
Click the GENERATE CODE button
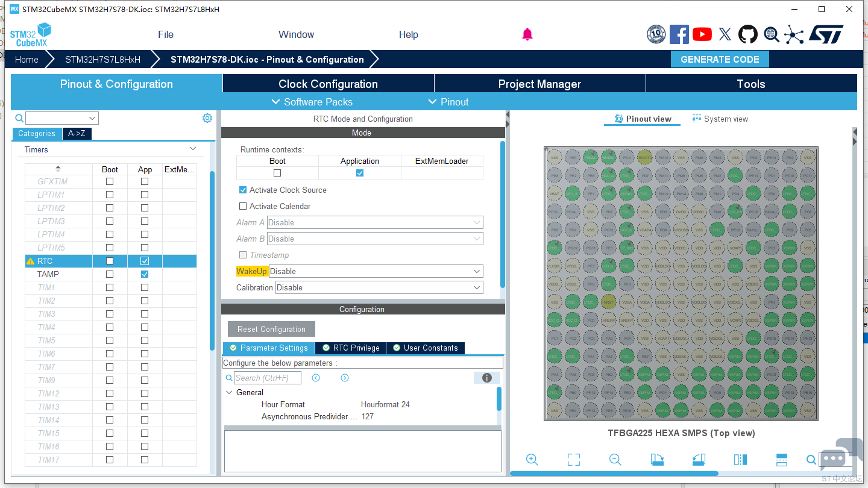720,59
